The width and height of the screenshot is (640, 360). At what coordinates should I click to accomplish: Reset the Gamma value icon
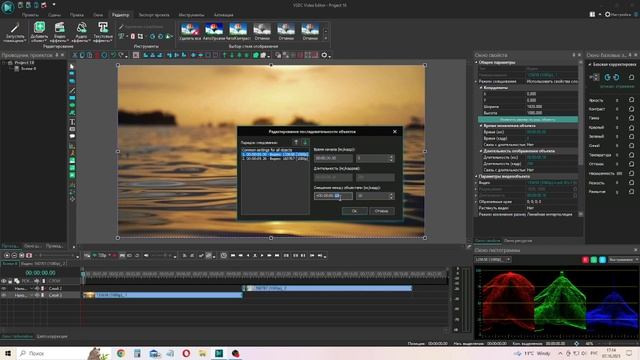click(x=631, y=118)
